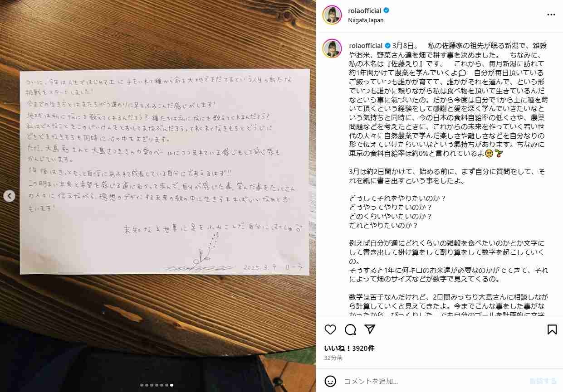Image resolution: width=563 pixels, height=392 pixels.
Task: Go to previous photo with left arrow
Action: 10,196
